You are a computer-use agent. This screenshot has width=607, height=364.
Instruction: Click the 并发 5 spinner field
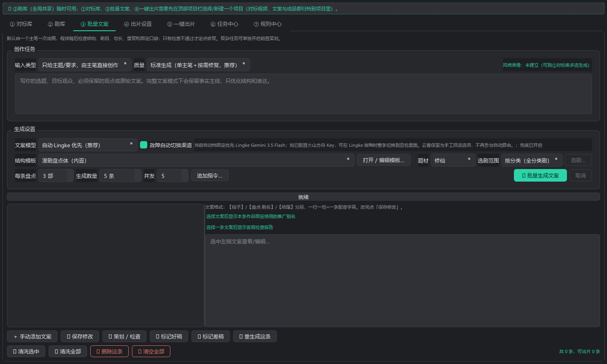(x=173, y=176)
